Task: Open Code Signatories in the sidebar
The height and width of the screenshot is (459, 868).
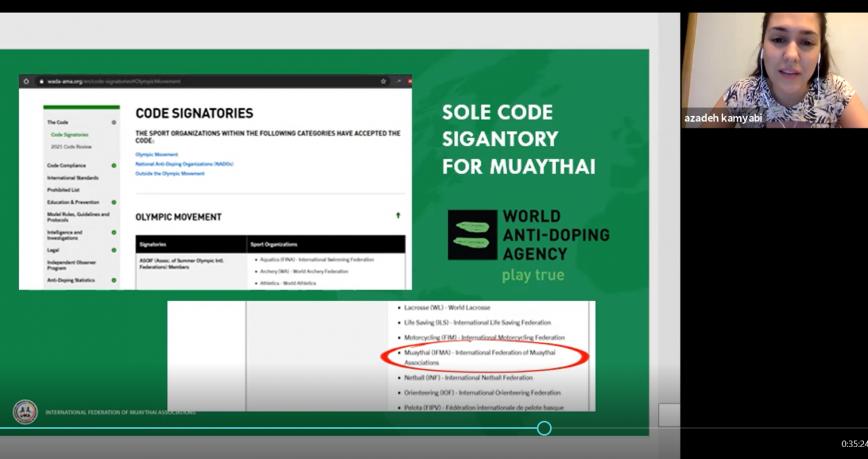Action: [x=70, y=135]
